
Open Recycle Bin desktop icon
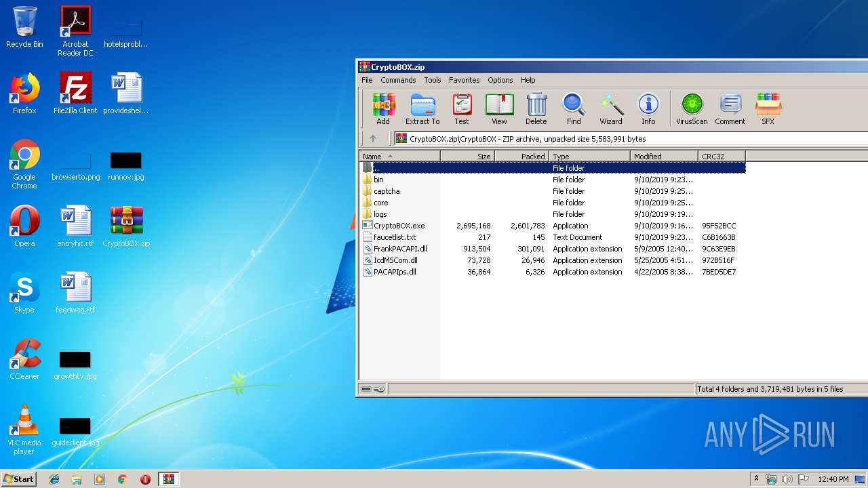coord(24,28)
